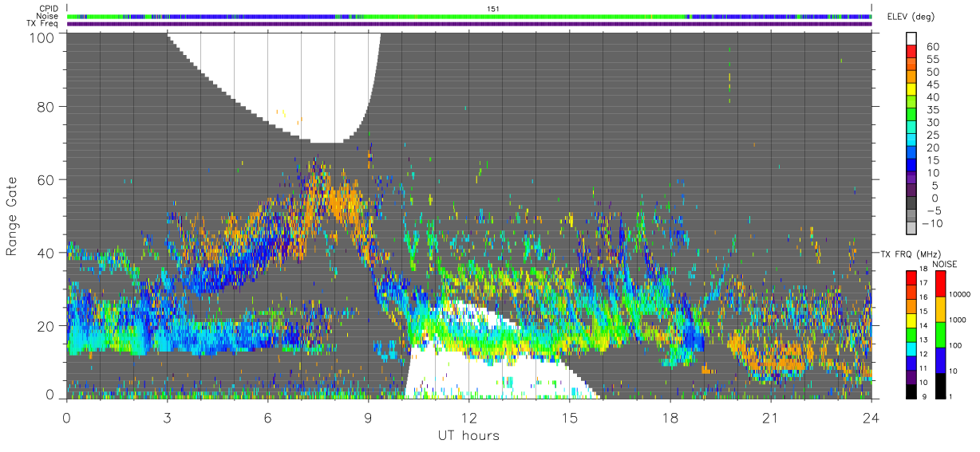Click the 100 tick on the Range Gate axis
The width and height of the screenshot is (980, 452).
[x=42, y=37]
